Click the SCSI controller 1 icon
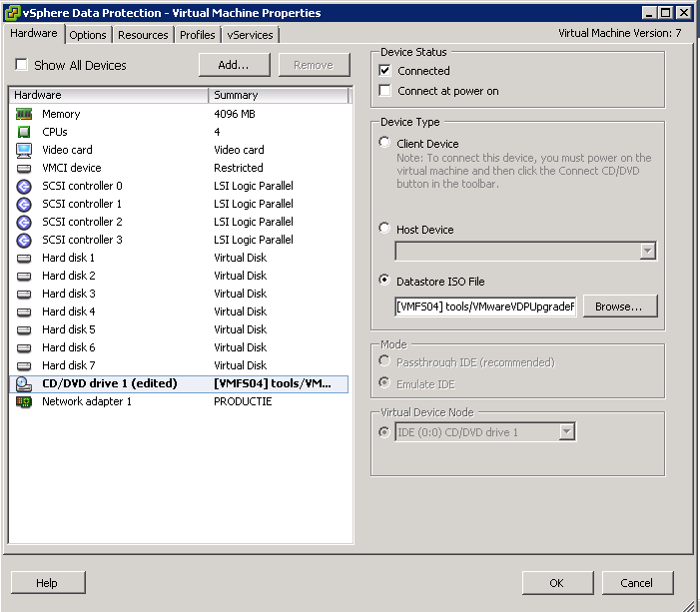700x612 pixels. [x=24, y=204]
